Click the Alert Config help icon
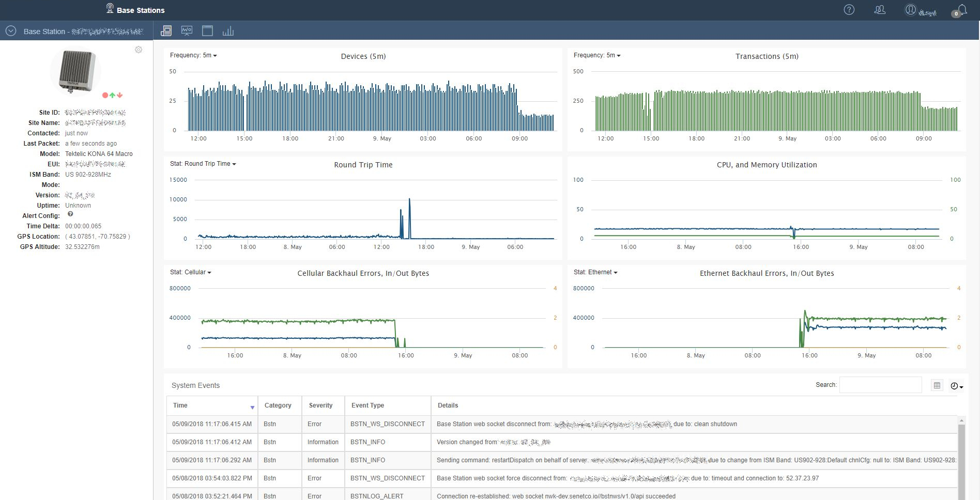This screenshot has height=500, width=980. click(x=70, y=214)
